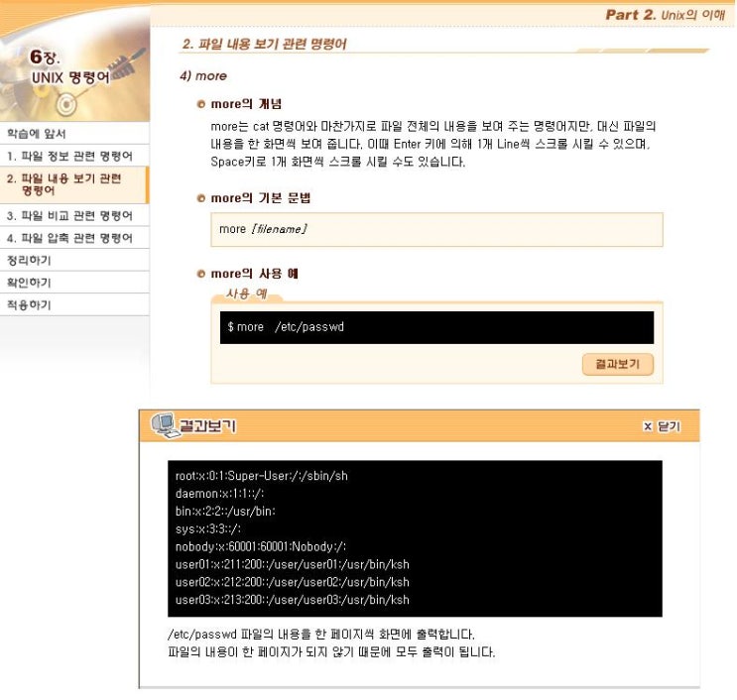Click the bullet icon before more의 개념
This screenshot has width=737, height=700.
(201, 104)
